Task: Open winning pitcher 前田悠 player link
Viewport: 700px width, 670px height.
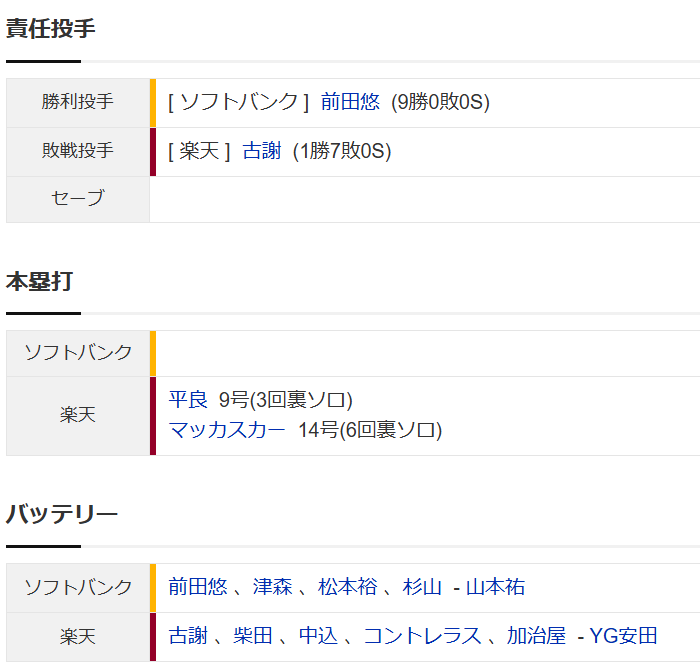Action: point(350,102)
